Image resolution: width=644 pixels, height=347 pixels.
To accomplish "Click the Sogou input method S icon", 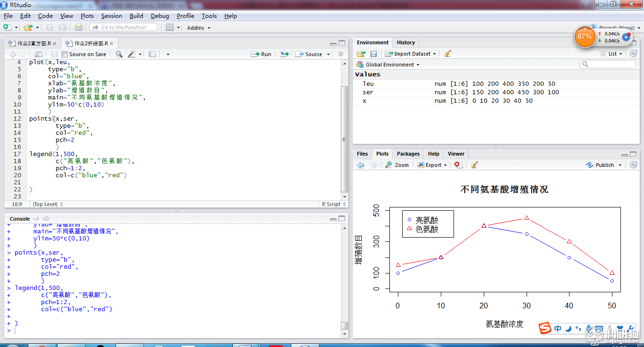I will tap(545, 328).
